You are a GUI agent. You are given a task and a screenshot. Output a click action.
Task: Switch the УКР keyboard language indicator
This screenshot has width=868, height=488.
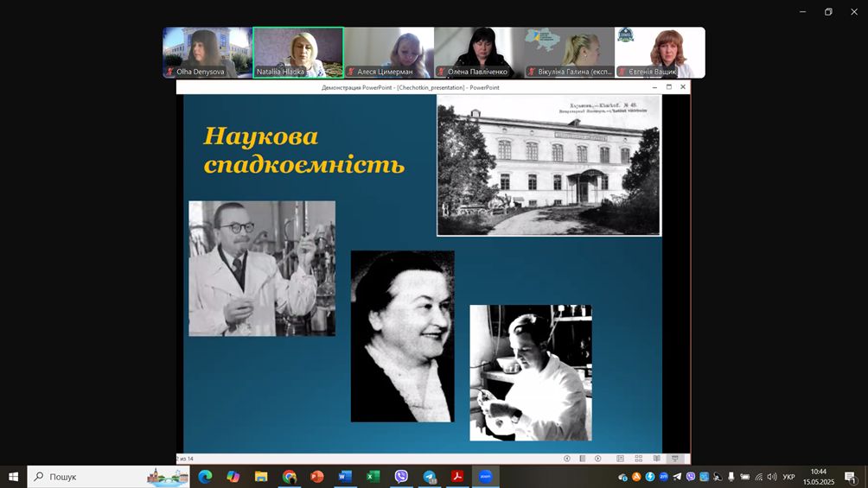click(x=788, y=477)
